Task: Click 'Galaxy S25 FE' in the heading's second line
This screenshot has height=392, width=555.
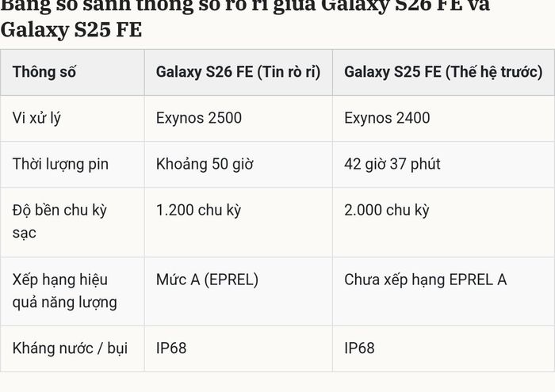Action: click(71, 29)
